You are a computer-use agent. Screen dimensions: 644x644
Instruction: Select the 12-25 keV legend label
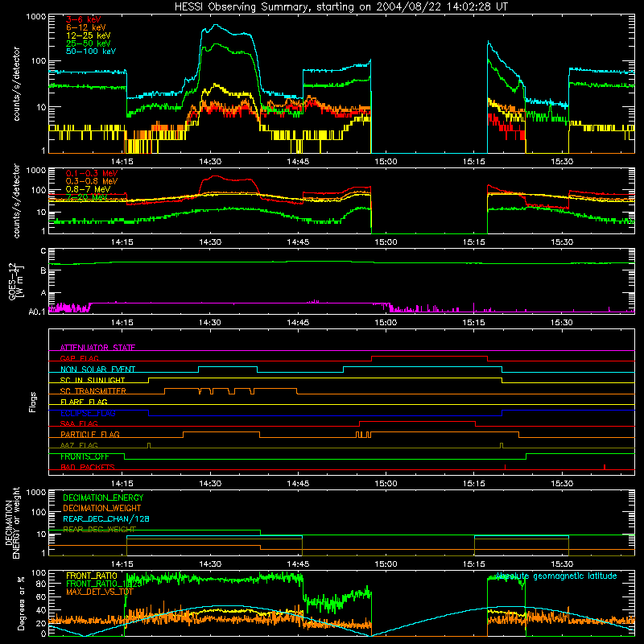point(89,35)
